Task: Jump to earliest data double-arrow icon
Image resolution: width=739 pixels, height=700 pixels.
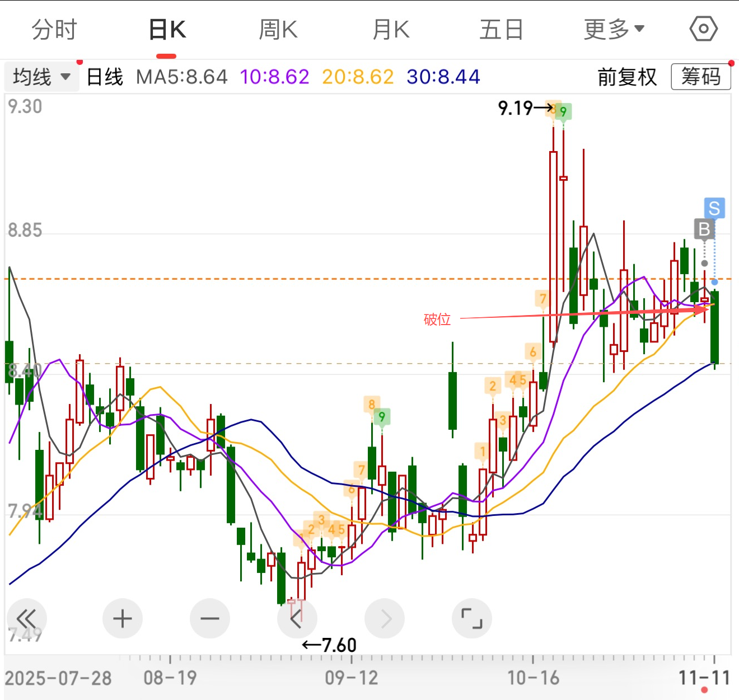Action: tap(26, 619)
